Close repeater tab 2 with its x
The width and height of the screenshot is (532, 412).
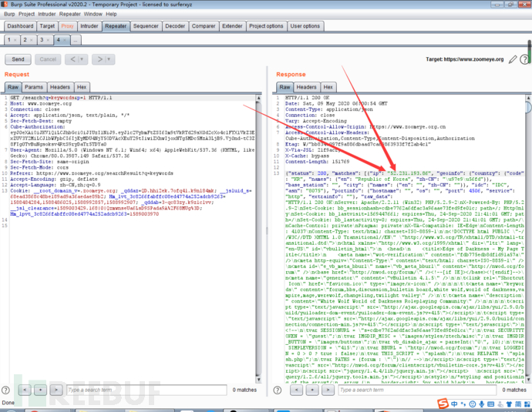coord(31,40)
